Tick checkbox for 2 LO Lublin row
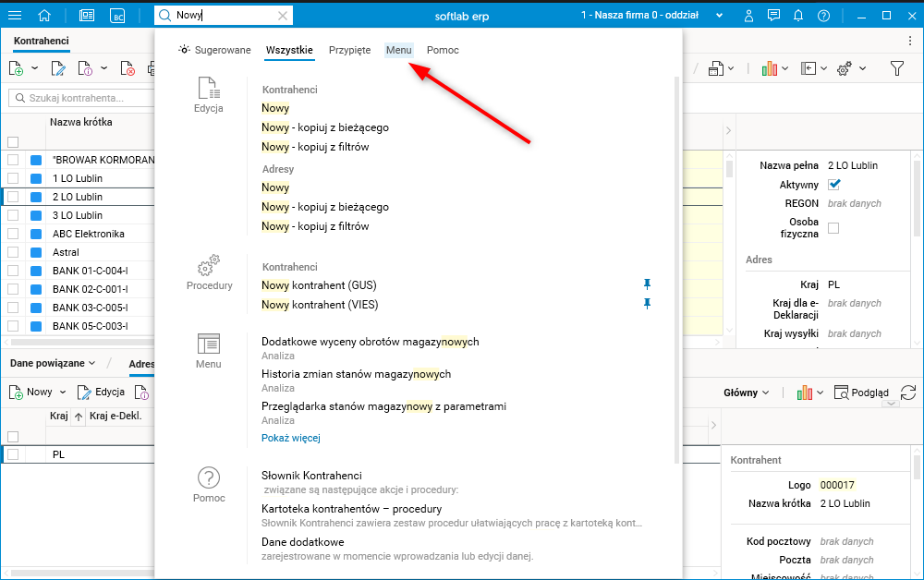This screenshot has height=580, width=924. 13,197
